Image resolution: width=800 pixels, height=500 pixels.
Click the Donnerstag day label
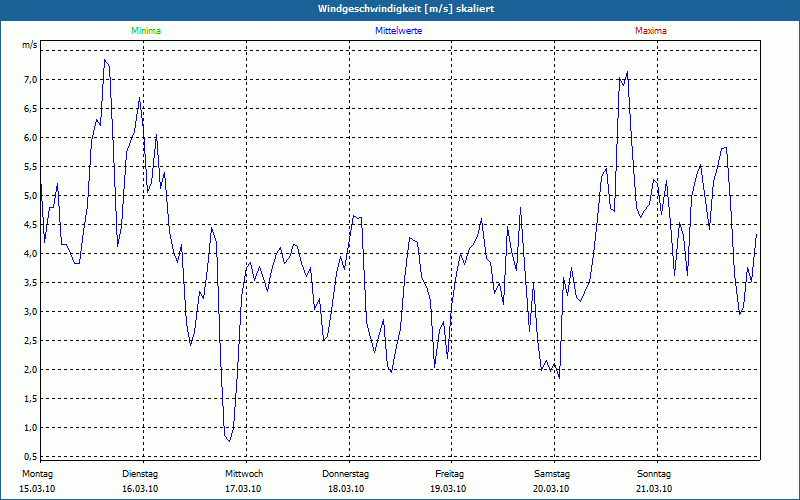(345, 474)
